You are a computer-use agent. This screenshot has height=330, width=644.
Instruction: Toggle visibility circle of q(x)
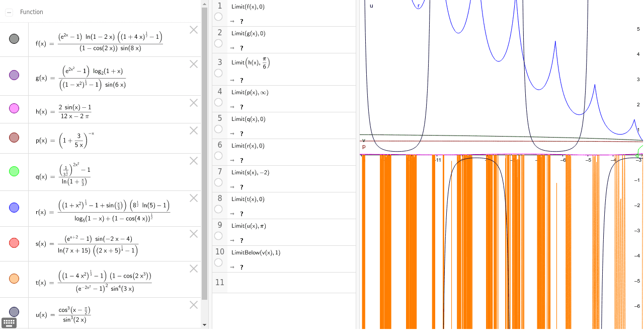click(x=14, y=171)
